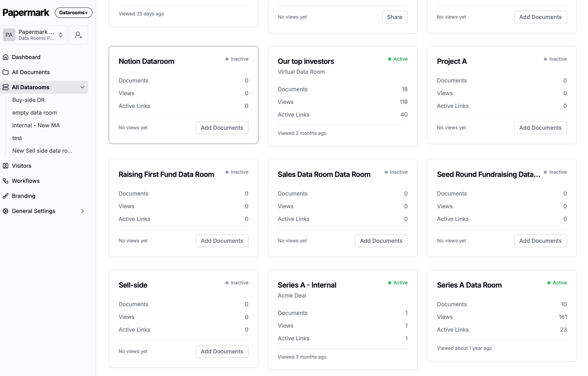Open the Series A Data Room card
The height and width of the screenshot is (376, 588).
[469, 285]
